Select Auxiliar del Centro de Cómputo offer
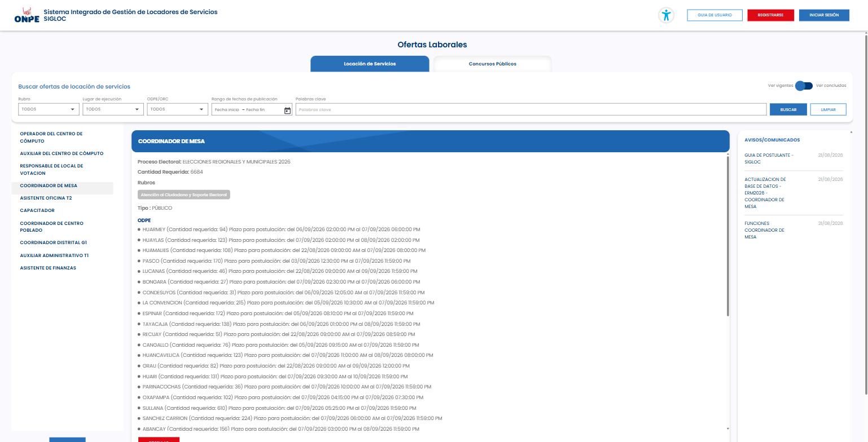This screenshot has width=868, height=442. [x=62, y=153]
